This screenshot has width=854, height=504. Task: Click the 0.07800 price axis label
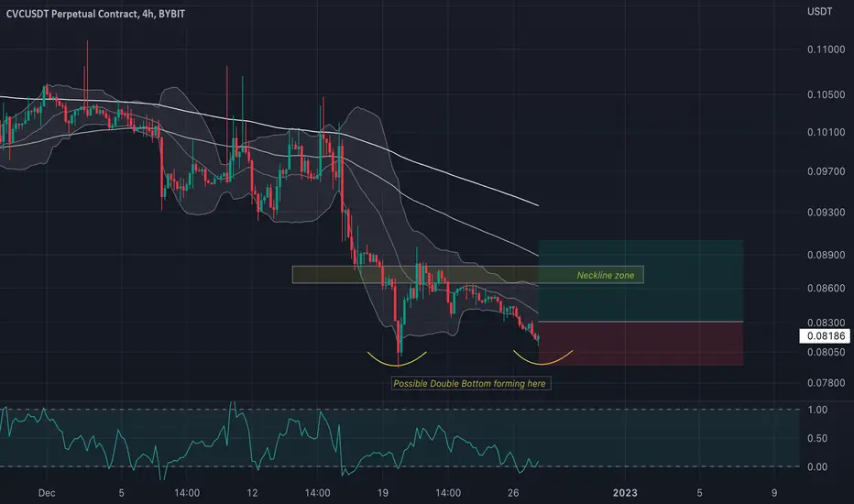pyautogui.click(x=827, y=383)
